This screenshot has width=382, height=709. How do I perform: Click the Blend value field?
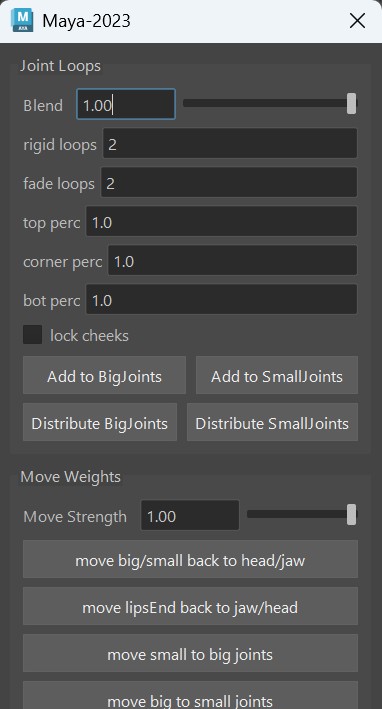point(126,104)
